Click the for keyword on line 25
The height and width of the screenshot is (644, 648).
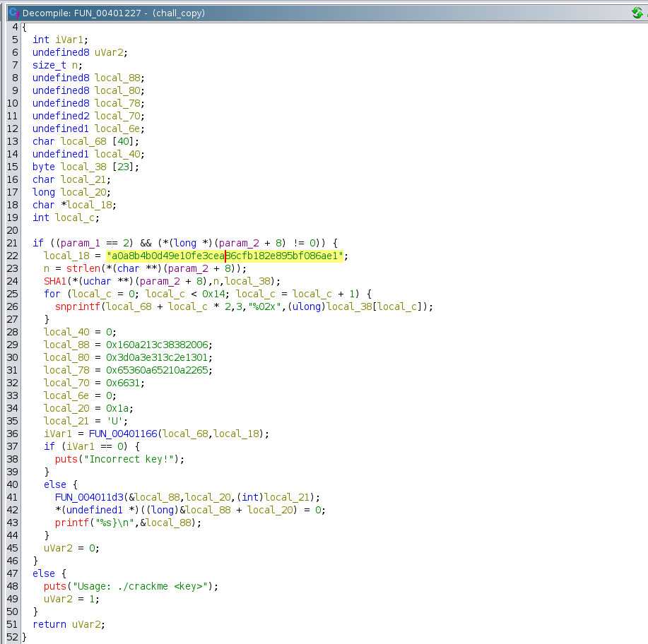tap(52, 294)
